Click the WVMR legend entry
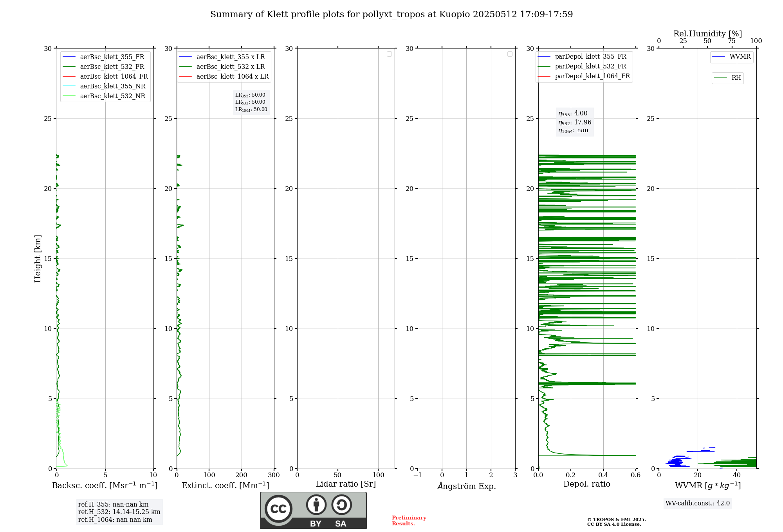Screen dimensions: 783x532 732,57
